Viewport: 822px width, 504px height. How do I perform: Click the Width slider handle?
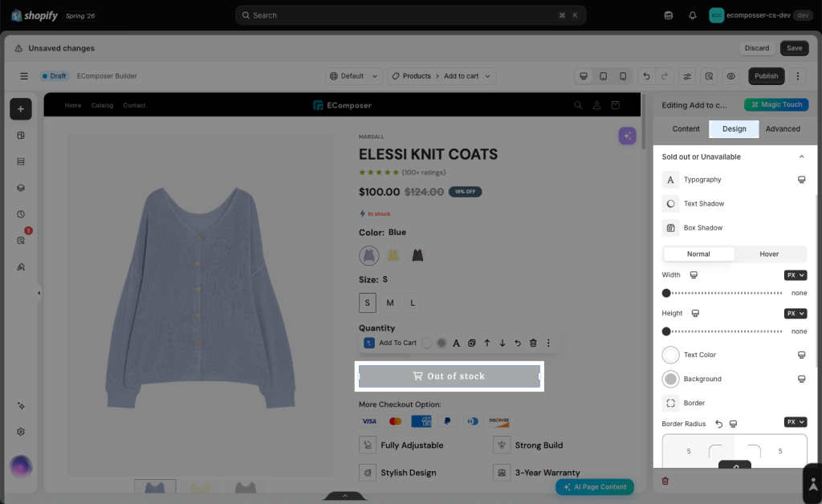tap(666, 293)
